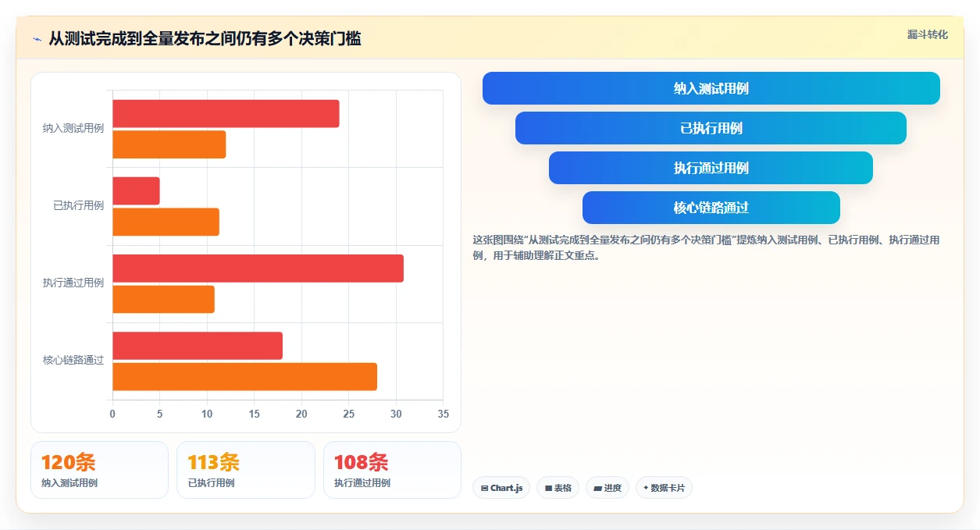980x530 pixels.
Task: Open the 108条 执行通过用例 stat card
Action: [392, 470]
